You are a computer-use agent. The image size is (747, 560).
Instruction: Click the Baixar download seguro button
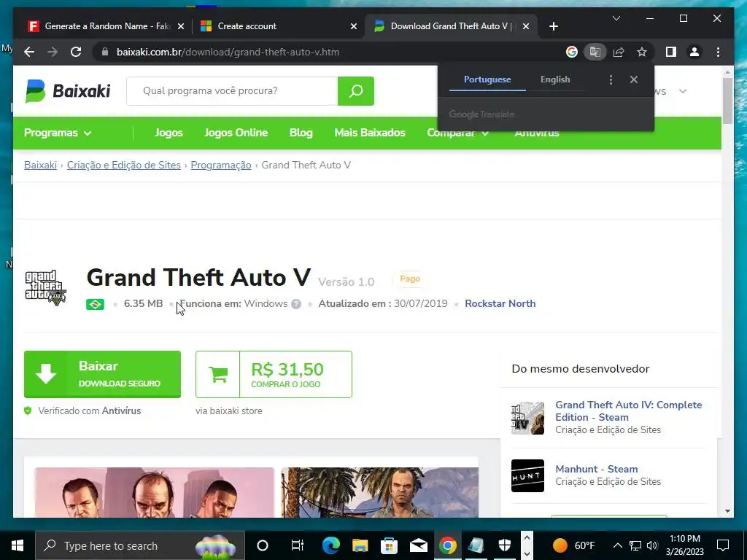[102, 374]
